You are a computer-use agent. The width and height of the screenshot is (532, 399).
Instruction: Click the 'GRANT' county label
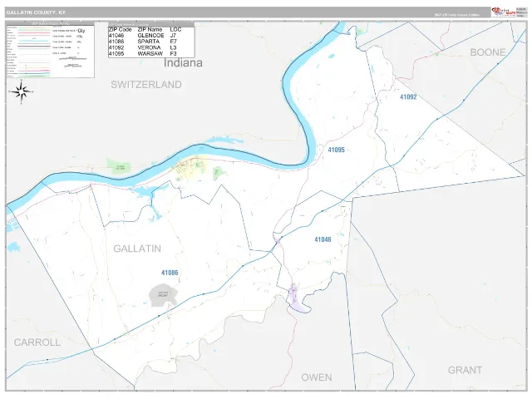(465, 370)
